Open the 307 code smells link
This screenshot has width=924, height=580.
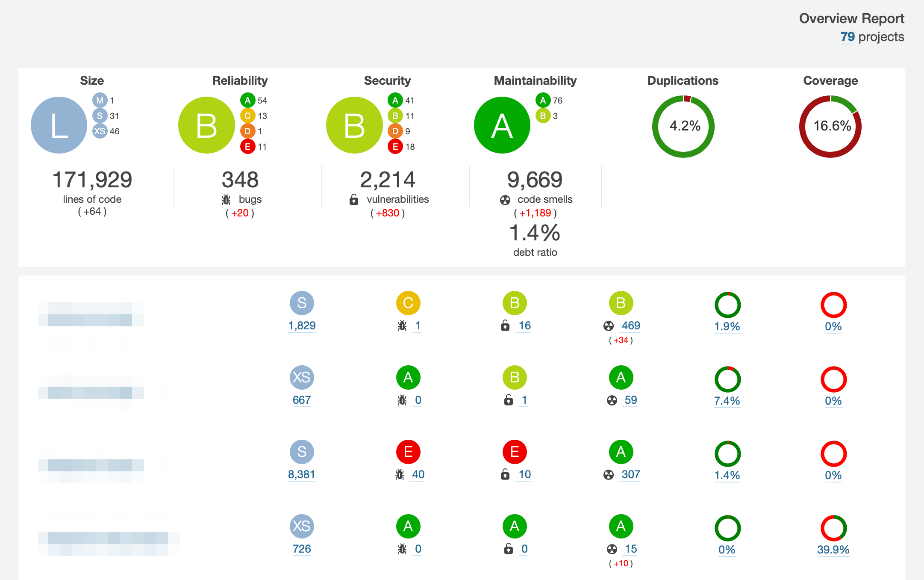click(x=631, y=474)
